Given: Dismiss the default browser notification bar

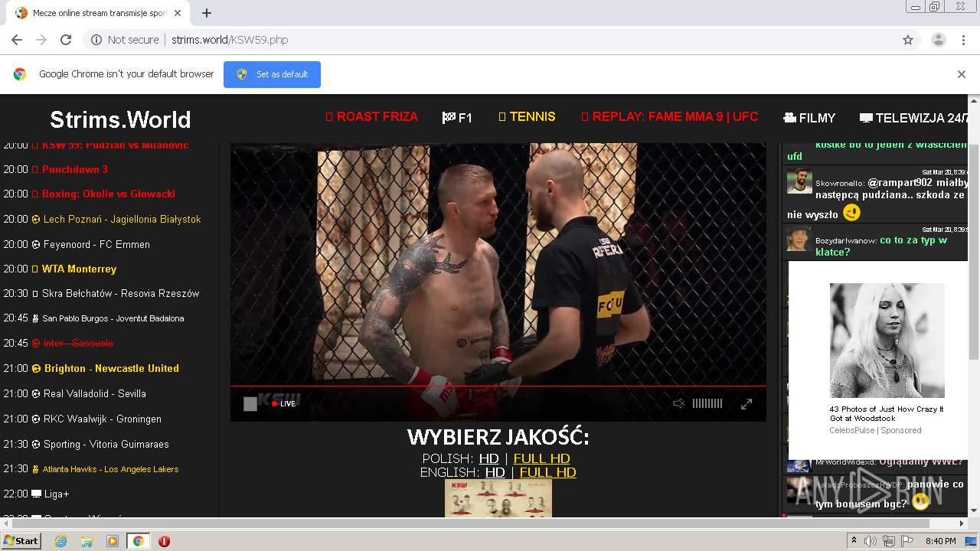Looking at the screenshot, I should pos(962,74).
